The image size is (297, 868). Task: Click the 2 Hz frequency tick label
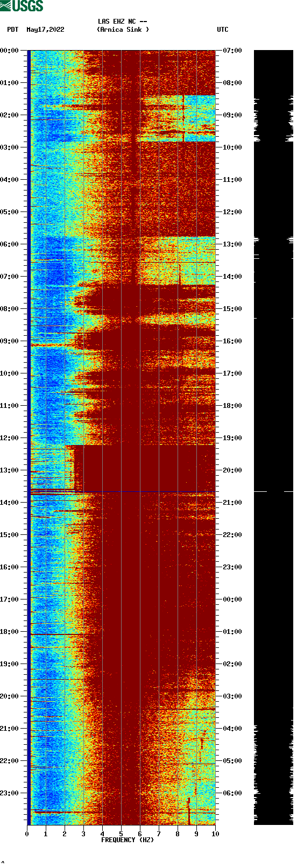(x=65, y=834)
